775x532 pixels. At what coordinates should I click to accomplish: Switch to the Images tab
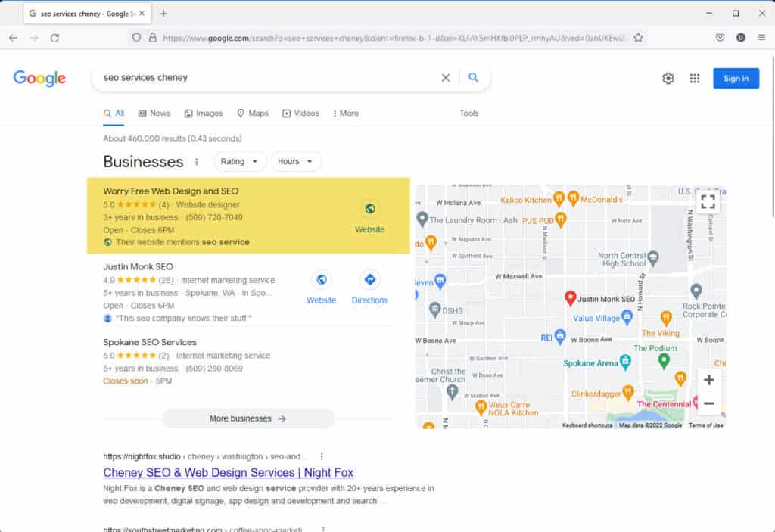204,114
